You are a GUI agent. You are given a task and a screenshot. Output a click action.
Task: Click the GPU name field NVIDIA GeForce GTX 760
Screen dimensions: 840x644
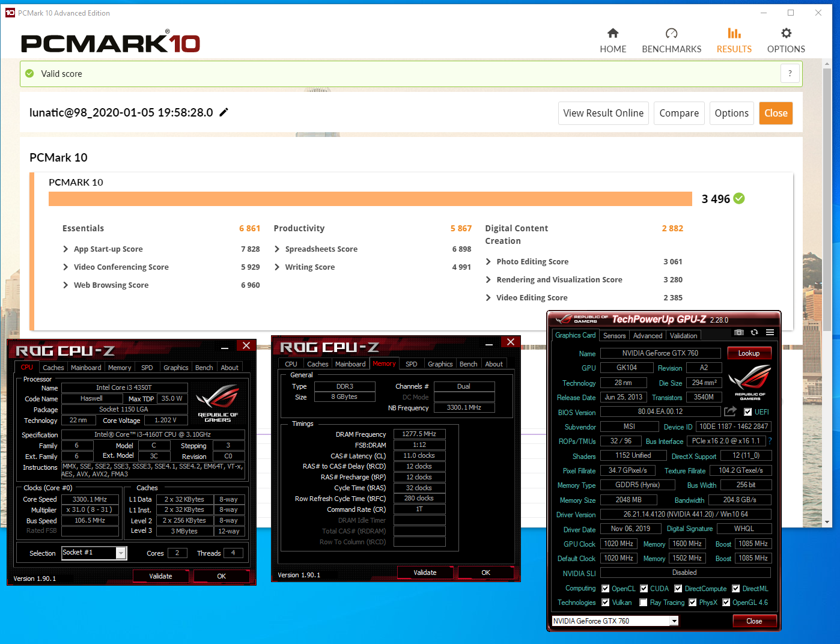(x=660, y=353)
